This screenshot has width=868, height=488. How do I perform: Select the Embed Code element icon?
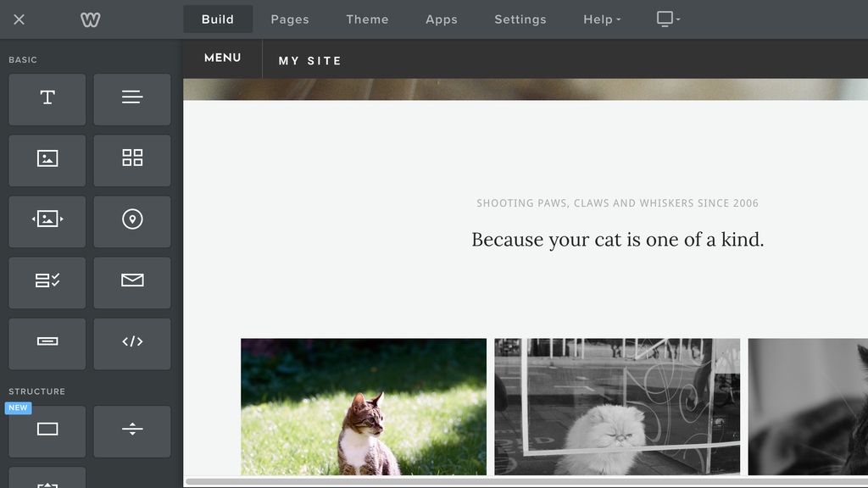click(x=132, y=343)
